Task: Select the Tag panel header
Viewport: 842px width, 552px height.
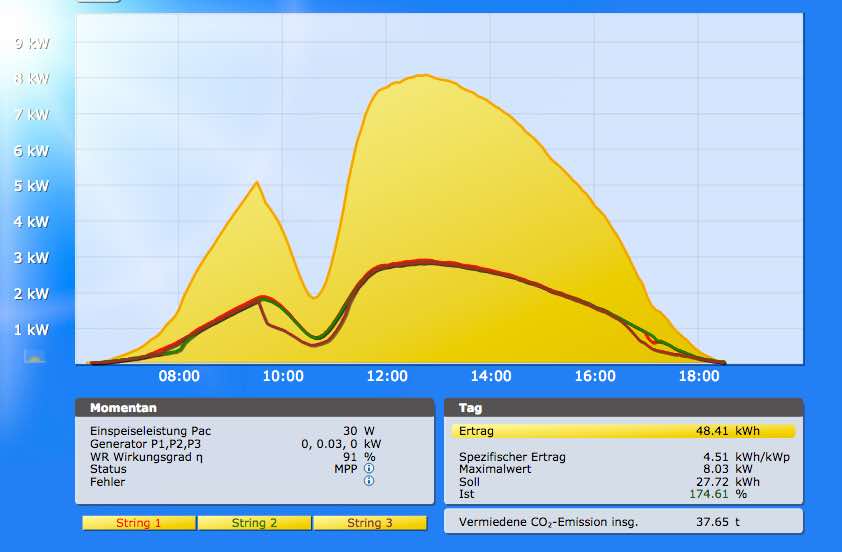Action: tap(623, 408)
